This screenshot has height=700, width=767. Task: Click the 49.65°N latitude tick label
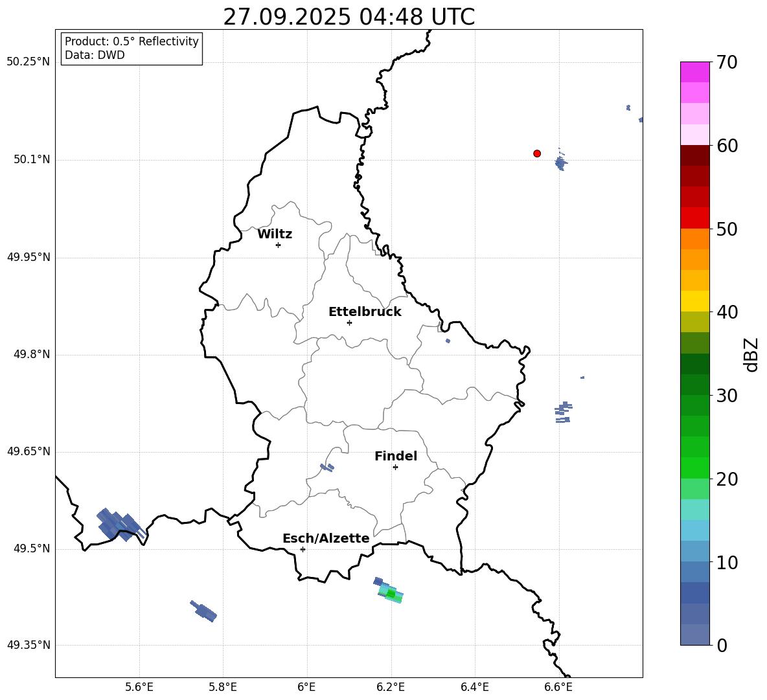tap(29, 451)
